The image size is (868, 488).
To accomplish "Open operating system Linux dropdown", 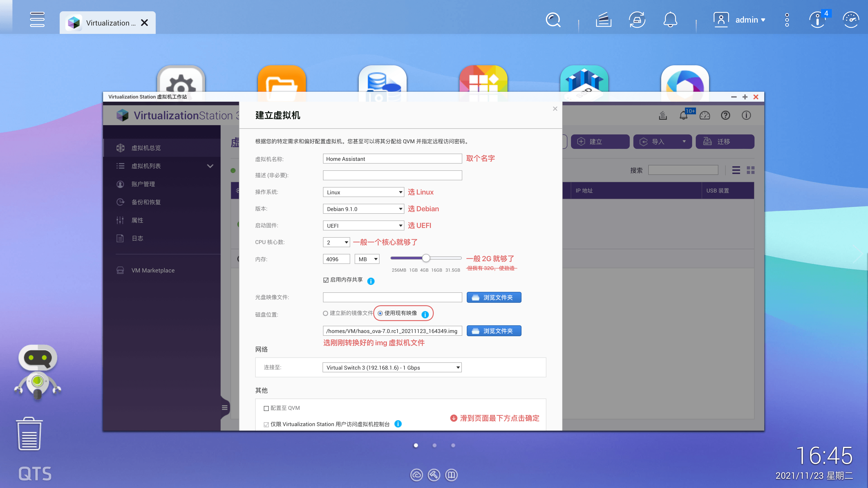I will pyautogui.click(x=363, y=192).
